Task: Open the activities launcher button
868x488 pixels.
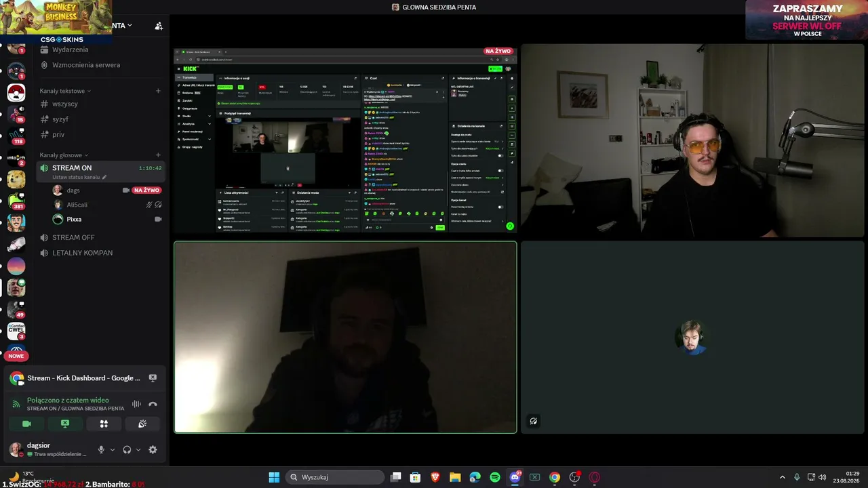Action: tap(104, 424)
